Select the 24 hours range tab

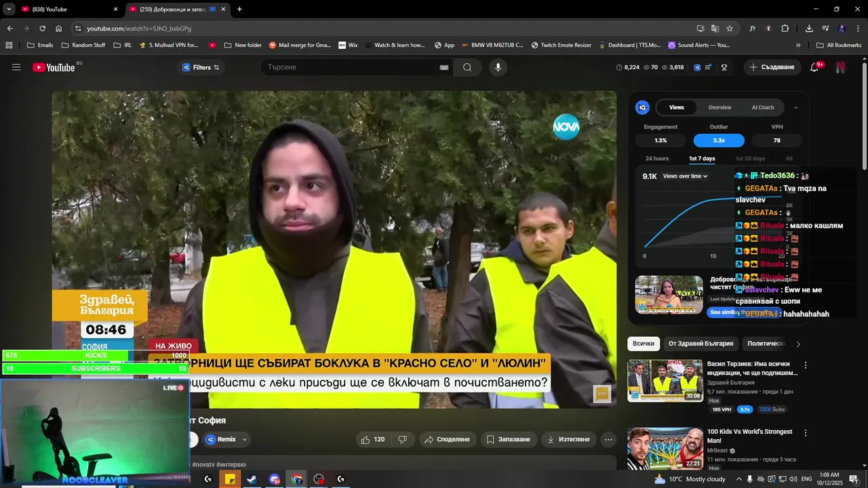coord(657,159)
